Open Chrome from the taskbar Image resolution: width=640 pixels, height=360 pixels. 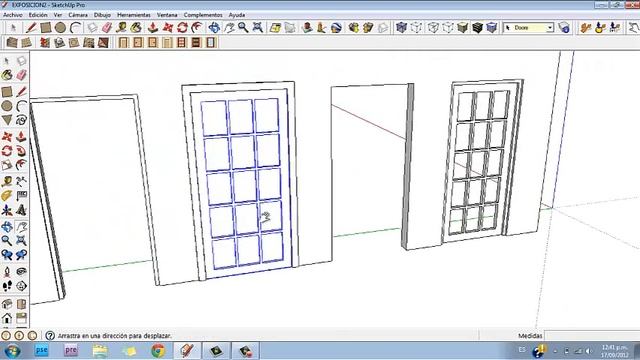pyautogui.click(x=158, y=351)
